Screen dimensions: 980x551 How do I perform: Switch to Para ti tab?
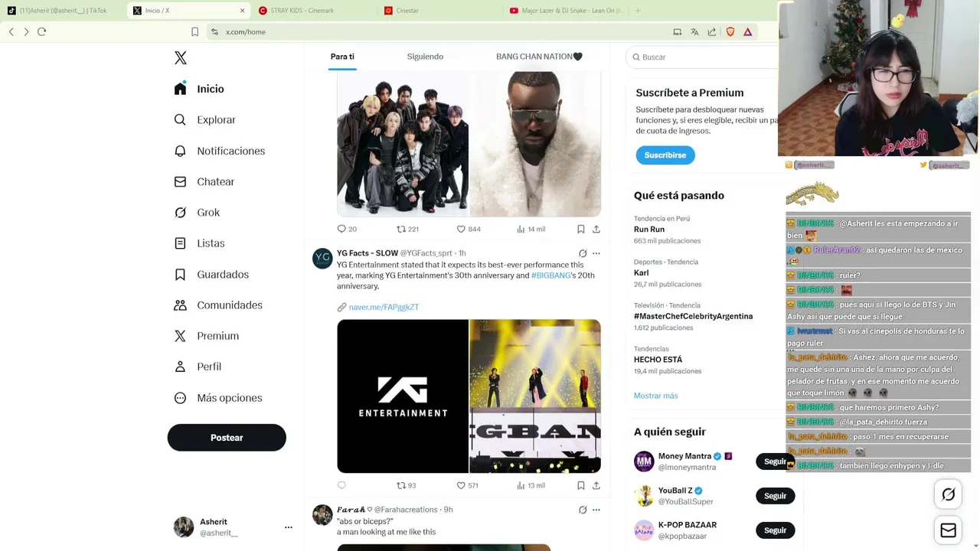point(342,57)
